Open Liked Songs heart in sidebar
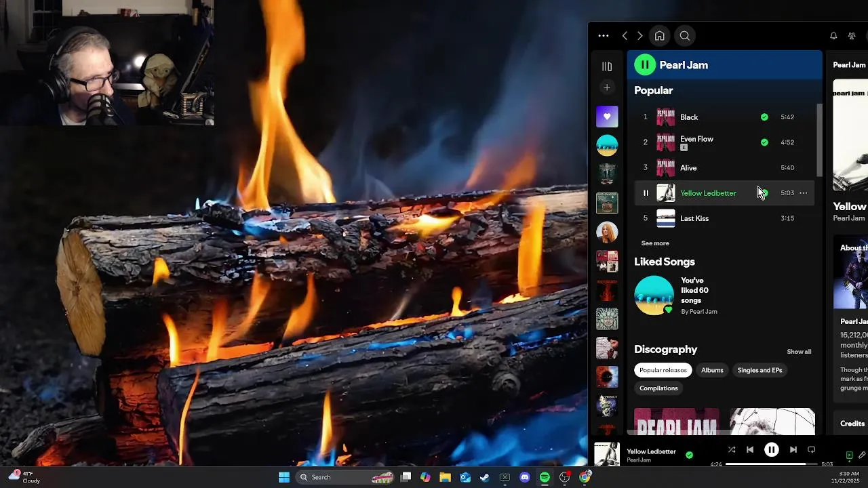868x488 pixels. pyautogui.click(x=607, y=117)
